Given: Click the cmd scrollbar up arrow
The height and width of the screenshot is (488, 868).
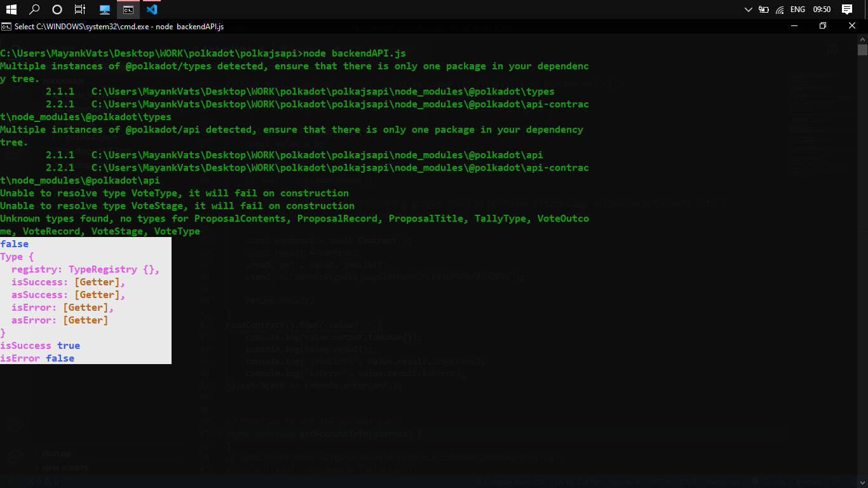Looking at the screenshot, I should (862, 38).
